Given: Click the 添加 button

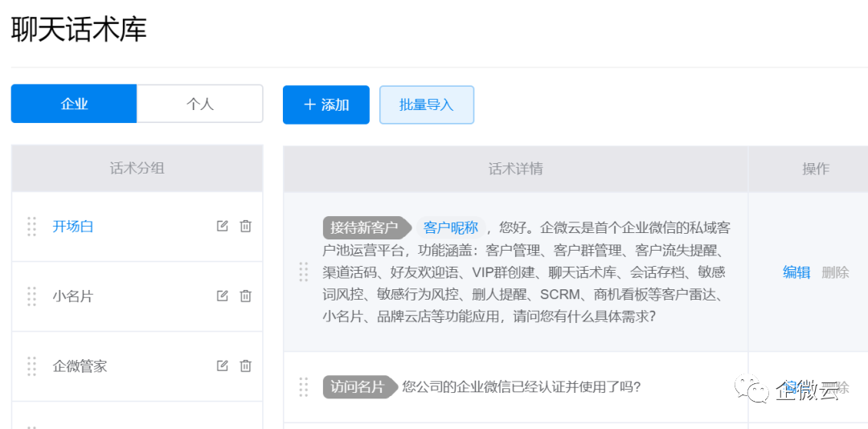Looking at the screenshot, I should click(x=326, y=104).
